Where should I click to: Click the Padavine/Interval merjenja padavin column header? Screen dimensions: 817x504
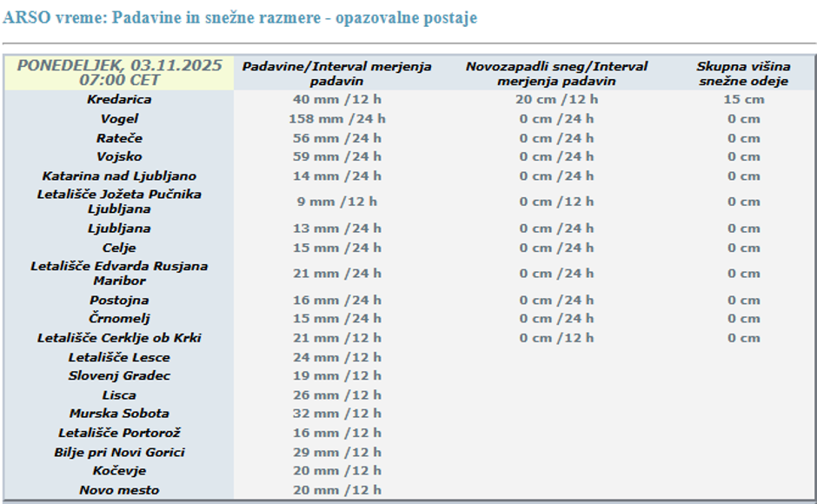pyautogui.click(x=336, y=74)
